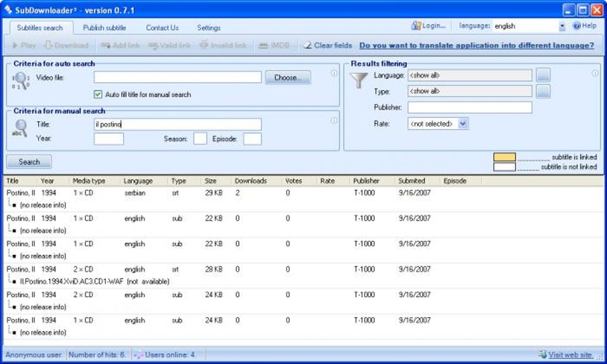This screenshot has width=607, height=364.
Task: Maximize the SubDownloader window
Action: pyautogui.click(x=583, y=10)
